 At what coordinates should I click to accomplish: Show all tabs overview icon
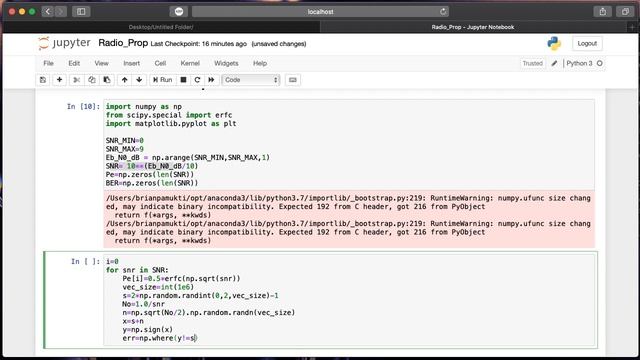(x=625, y=11)
